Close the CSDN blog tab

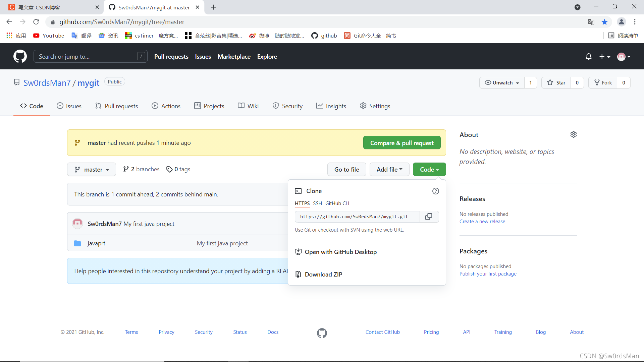click(x=97, y=7)
